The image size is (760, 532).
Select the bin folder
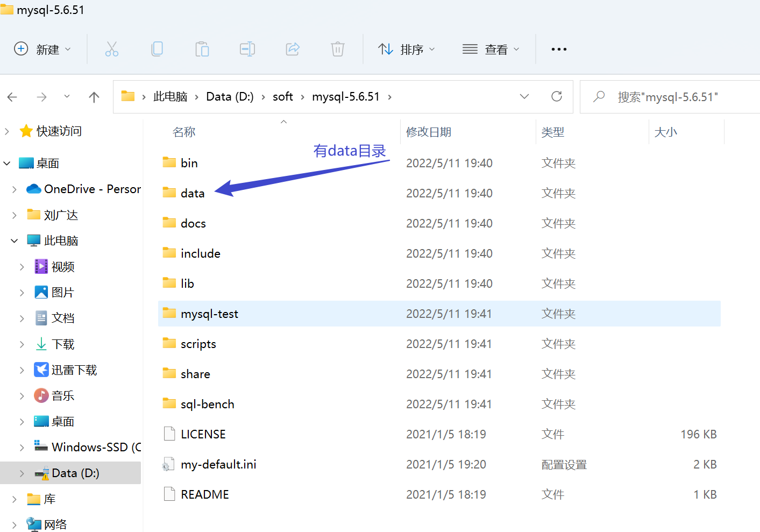(x=439, y=163)
